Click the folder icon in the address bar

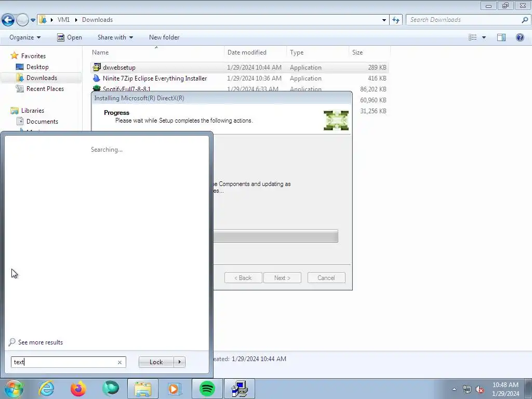43,20
